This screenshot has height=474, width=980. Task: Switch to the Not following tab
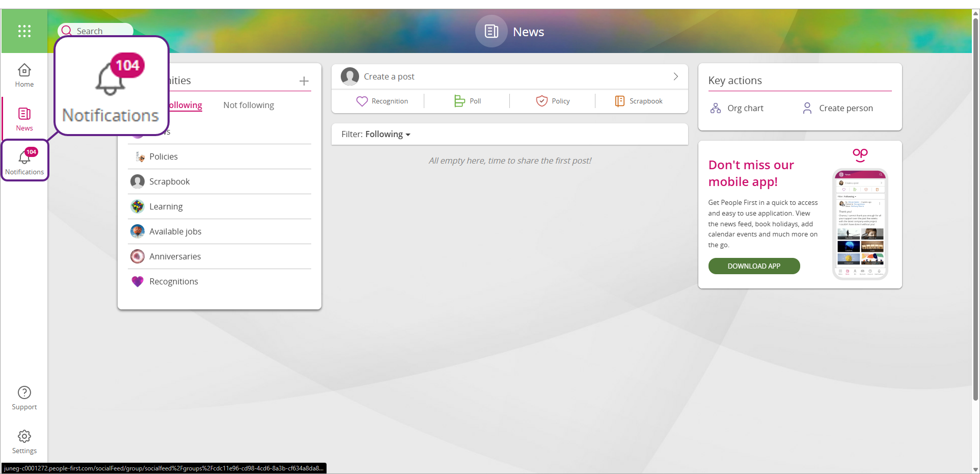(249, 106)
